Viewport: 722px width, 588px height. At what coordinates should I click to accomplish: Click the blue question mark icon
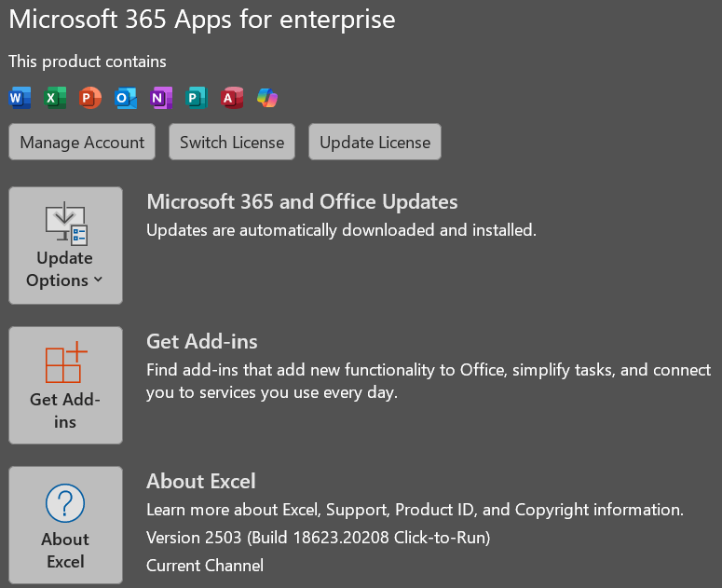pyautogui.click(x=65, y=503)
